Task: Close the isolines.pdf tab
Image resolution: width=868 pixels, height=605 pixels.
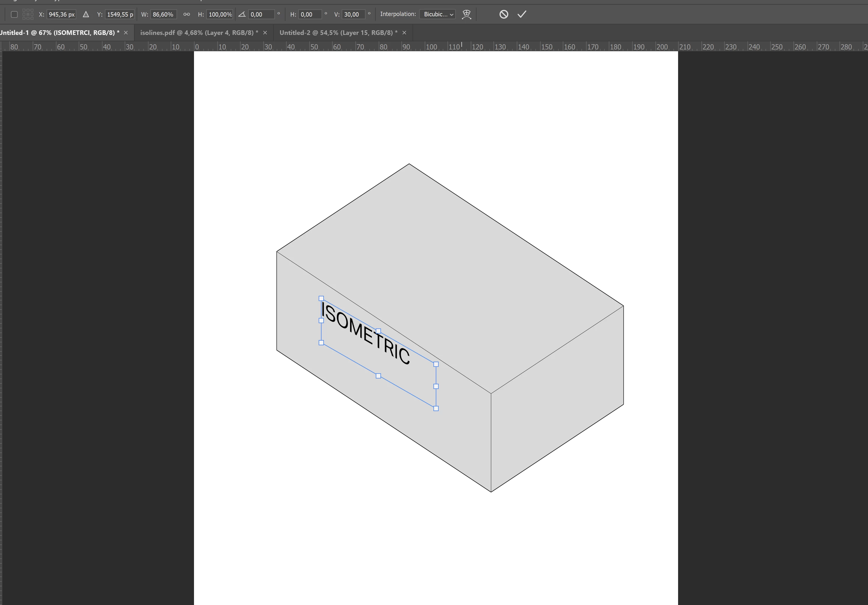Action: pos(265,33)
